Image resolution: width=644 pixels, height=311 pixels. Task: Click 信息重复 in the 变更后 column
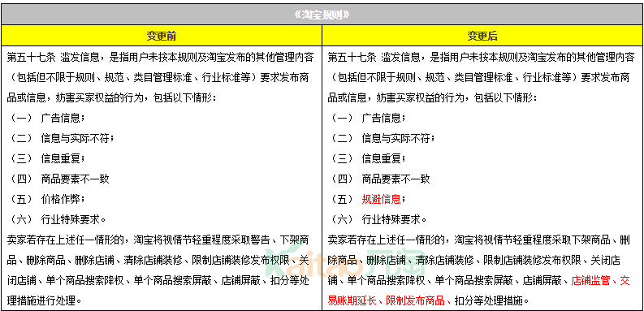[x=382, y=158]
